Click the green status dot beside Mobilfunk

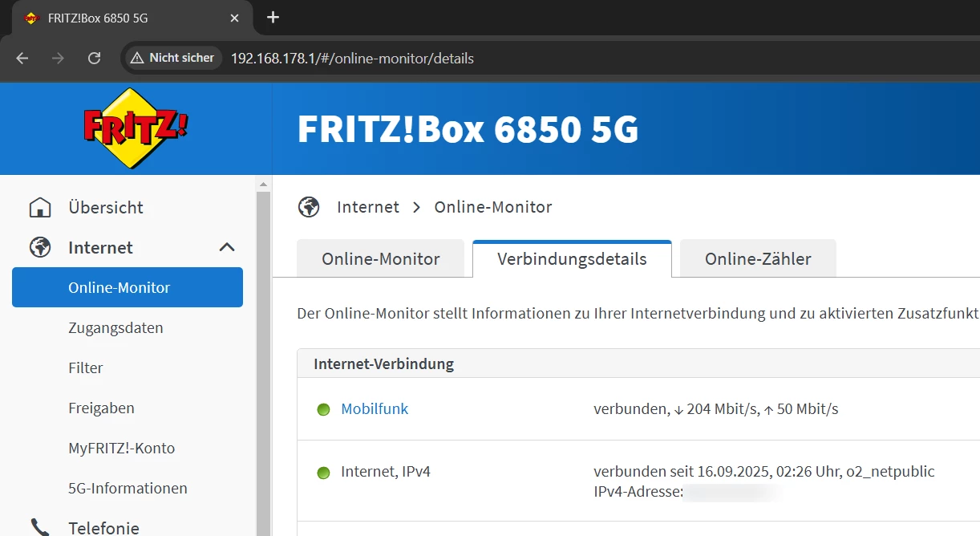pyautogui.click(x=323, y=409)
